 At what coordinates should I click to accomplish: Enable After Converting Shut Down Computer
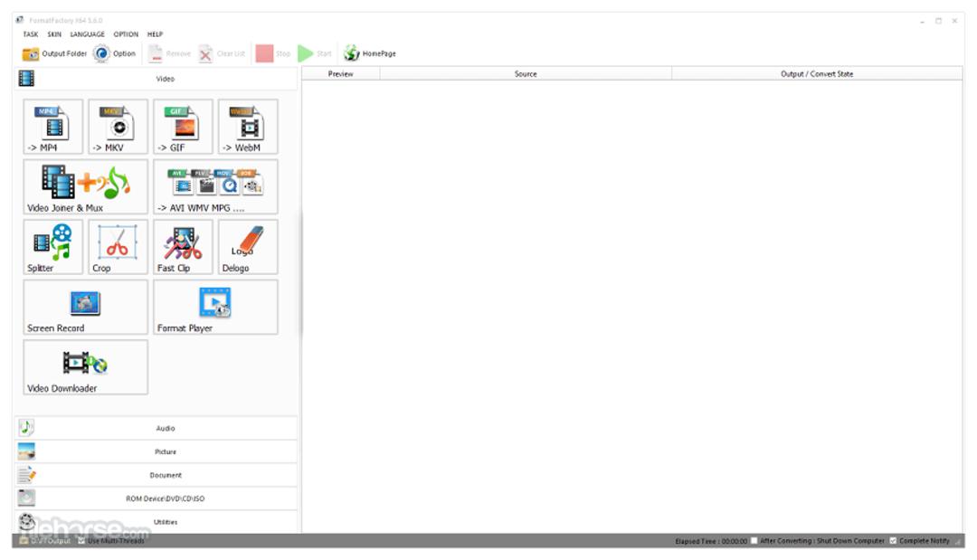[754, 541]
